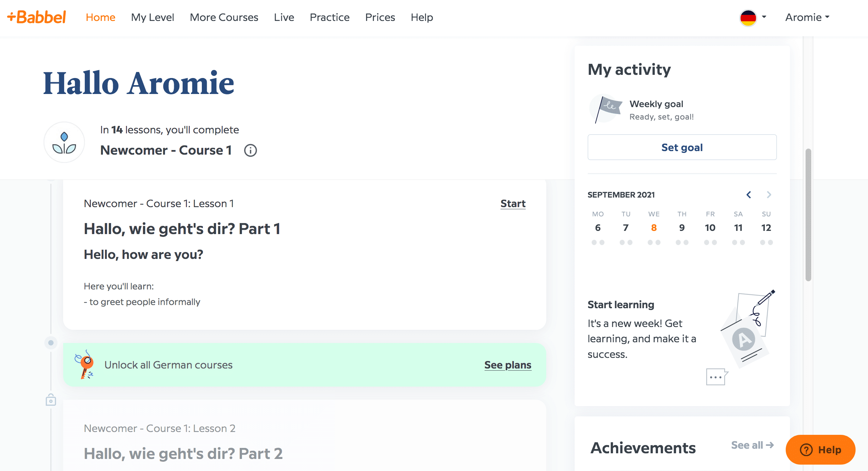
Task: Open the My Level menu item
Action: 153,17
